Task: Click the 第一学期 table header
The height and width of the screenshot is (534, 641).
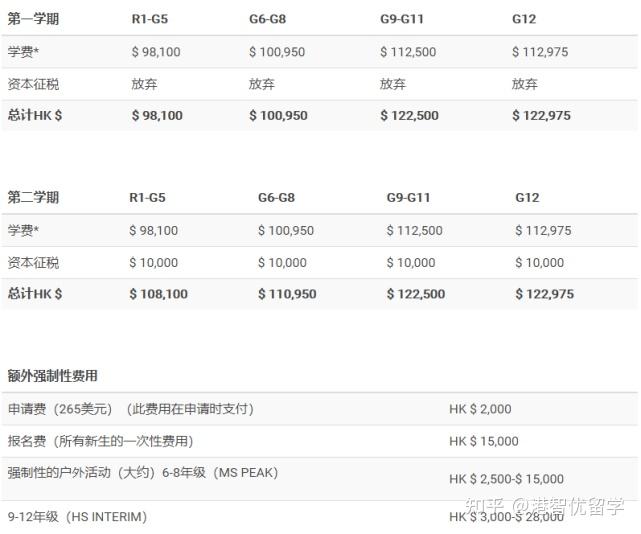Action: pos(33,19)
